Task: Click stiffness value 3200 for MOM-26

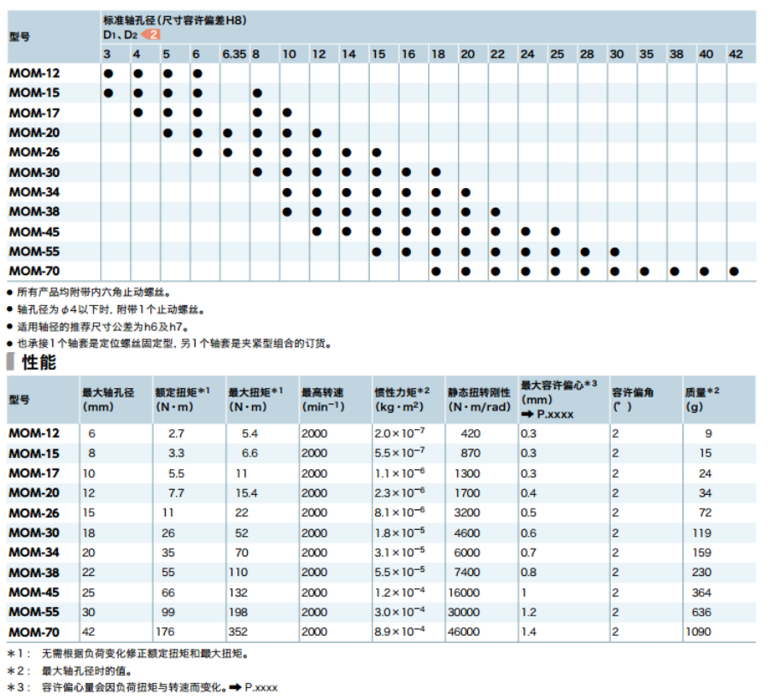Action: coord(466,513)
